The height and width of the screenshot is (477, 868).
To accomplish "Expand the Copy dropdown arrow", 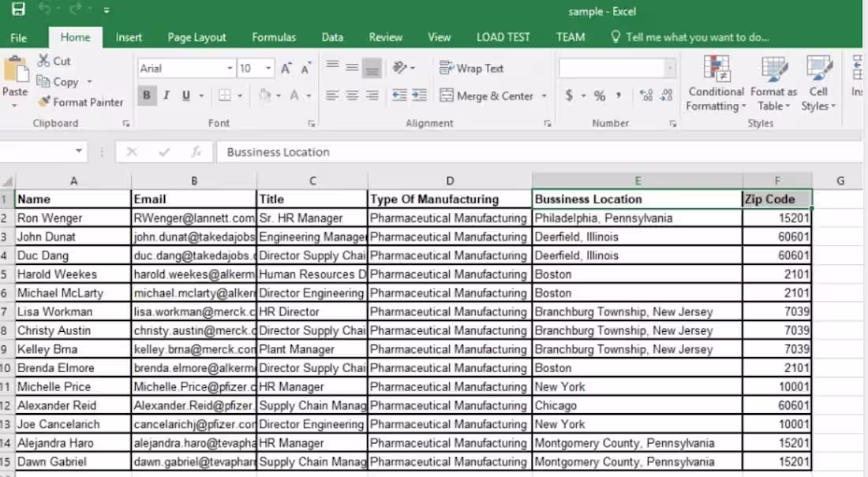I will (89, 82).
